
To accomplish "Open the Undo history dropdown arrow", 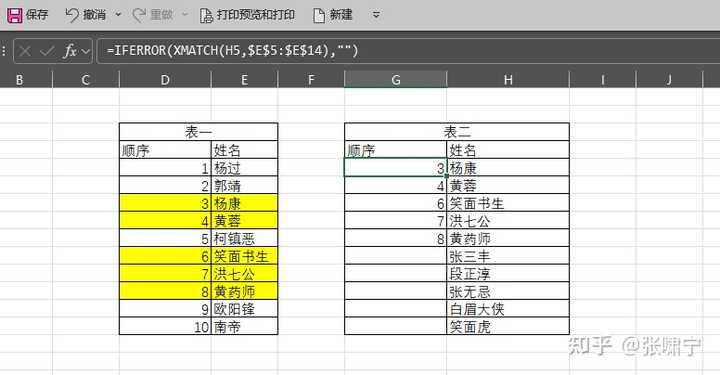I will click(118, 15).
